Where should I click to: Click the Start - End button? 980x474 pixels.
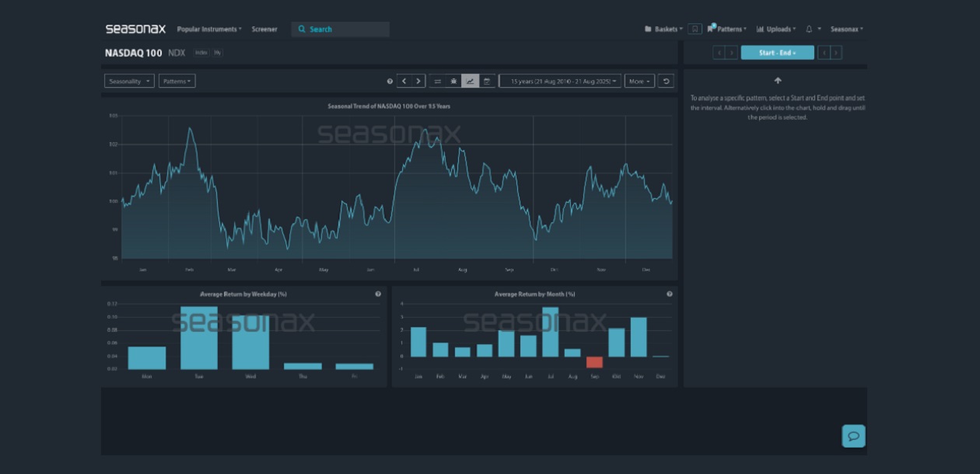777,53
